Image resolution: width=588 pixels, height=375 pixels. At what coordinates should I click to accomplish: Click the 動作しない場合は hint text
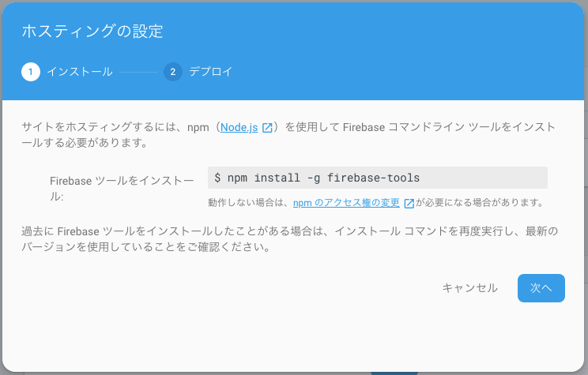pyautogui.click(x=248, y=203)
